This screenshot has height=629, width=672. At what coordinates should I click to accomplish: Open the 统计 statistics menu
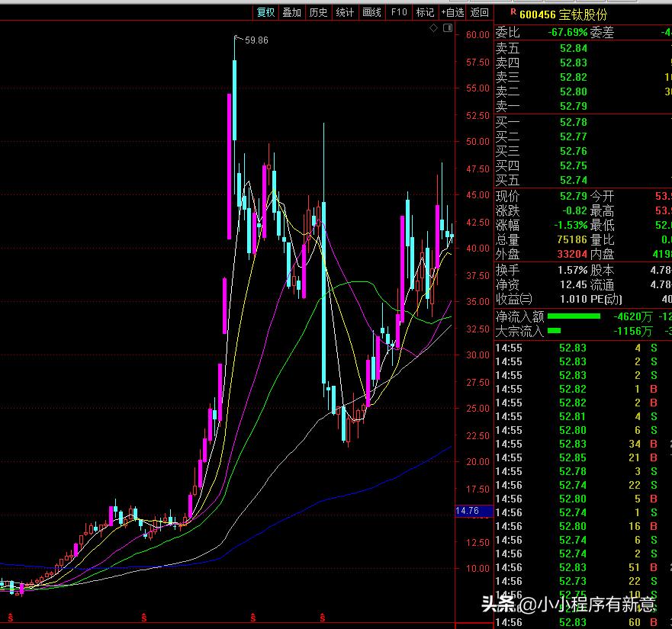[345, 11]
